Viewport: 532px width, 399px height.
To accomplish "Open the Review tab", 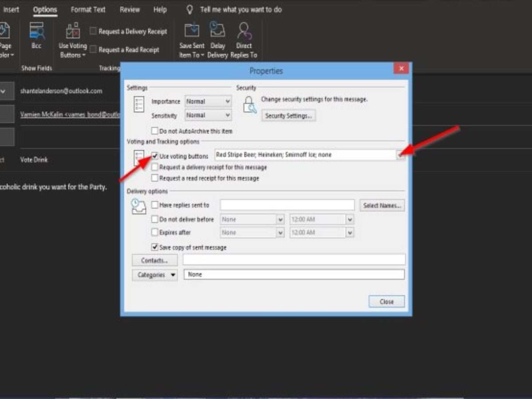I will pyautogui.click(x=130, y=9).
